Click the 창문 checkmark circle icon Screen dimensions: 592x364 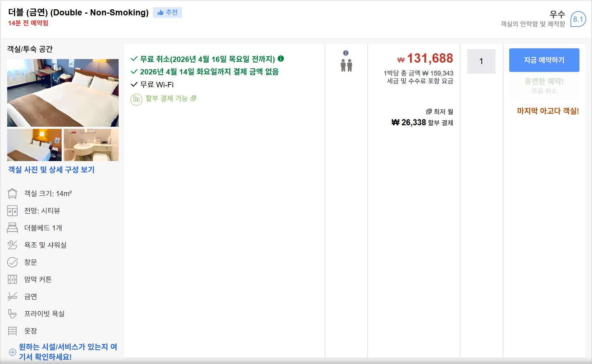[x=13, y=262]
